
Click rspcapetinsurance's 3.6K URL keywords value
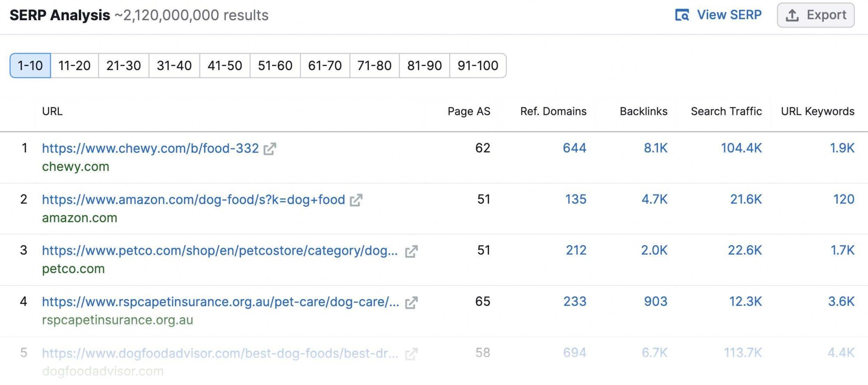[841, 302]
